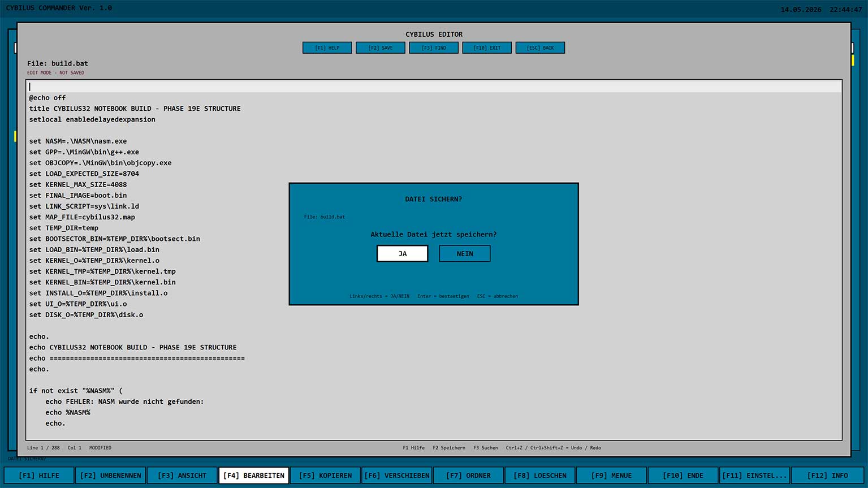The height and width of the screenshot is (488, 868).
Task: Click 'Line 1 / 288' status entry
Action: pos(44,448)
